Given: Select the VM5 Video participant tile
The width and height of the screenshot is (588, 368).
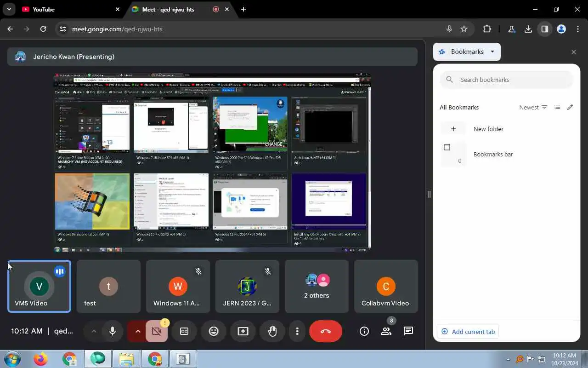Looking at the screenshot, I should coord(39,286).
